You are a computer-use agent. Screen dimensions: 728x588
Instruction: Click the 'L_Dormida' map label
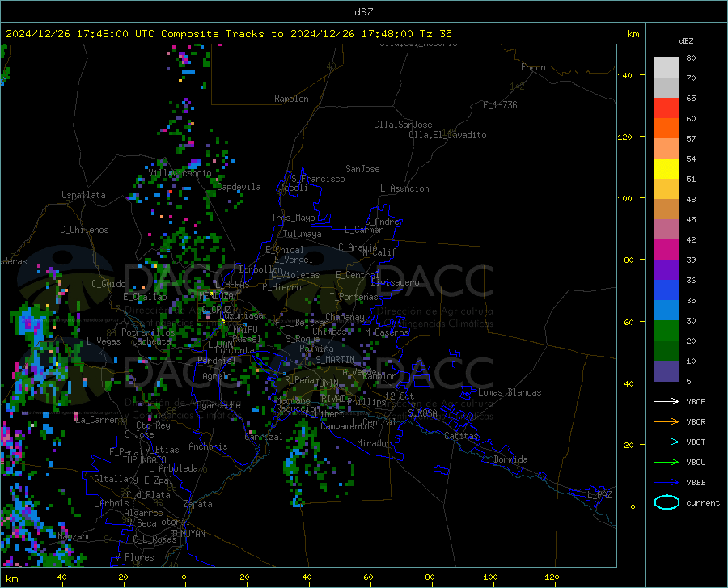tap(506, 459)
